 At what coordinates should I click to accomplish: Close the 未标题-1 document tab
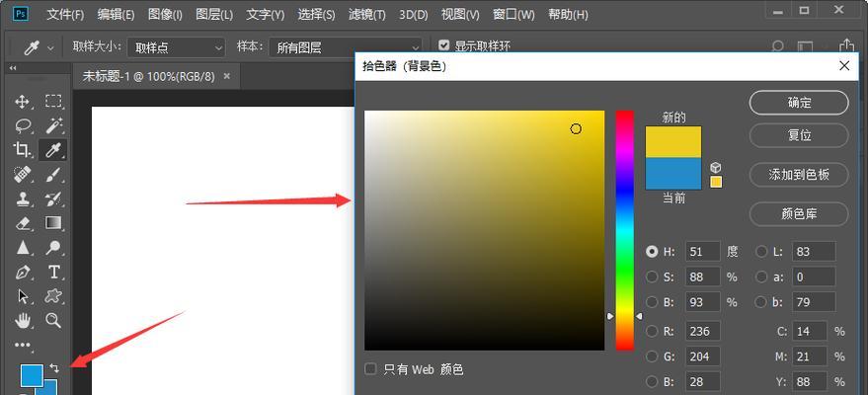click(226, 76)
